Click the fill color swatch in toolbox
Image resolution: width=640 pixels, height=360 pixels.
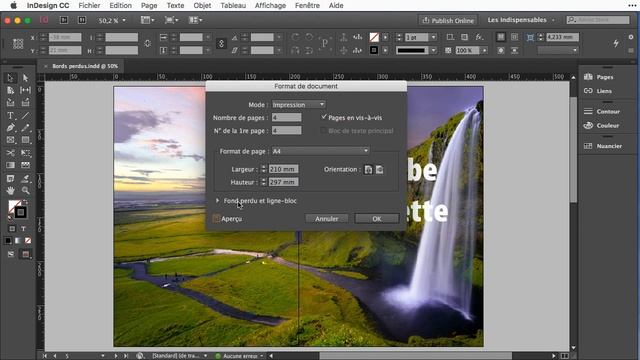(x=14, y=206)
